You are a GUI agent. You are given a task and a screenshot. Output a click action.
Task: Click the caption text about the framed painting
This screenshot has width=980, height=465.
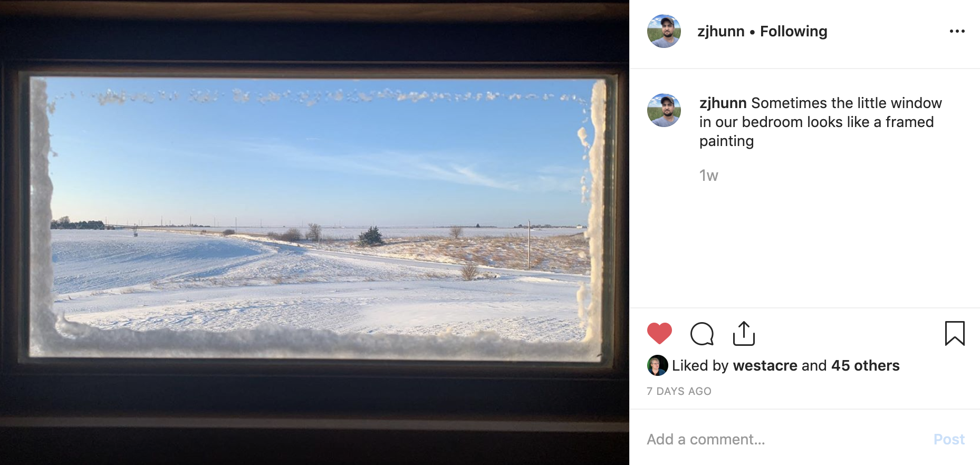click(821, 122)
